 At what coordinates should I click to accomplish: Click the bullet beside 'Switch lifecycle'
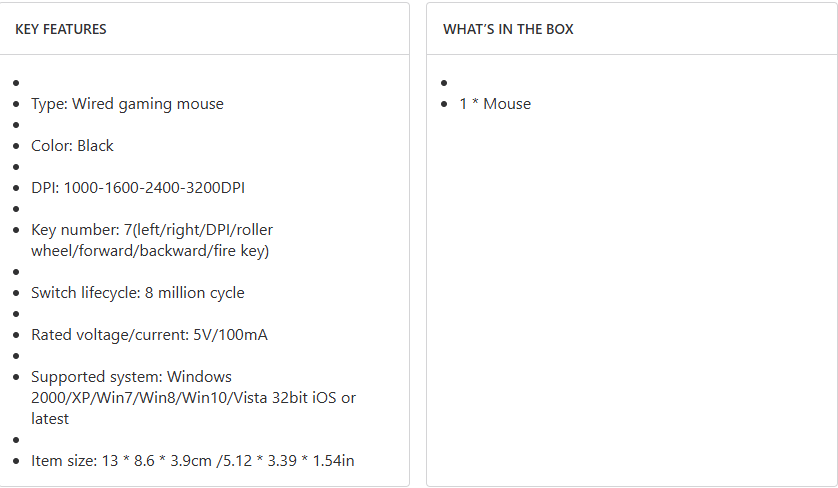pos(16,293)
